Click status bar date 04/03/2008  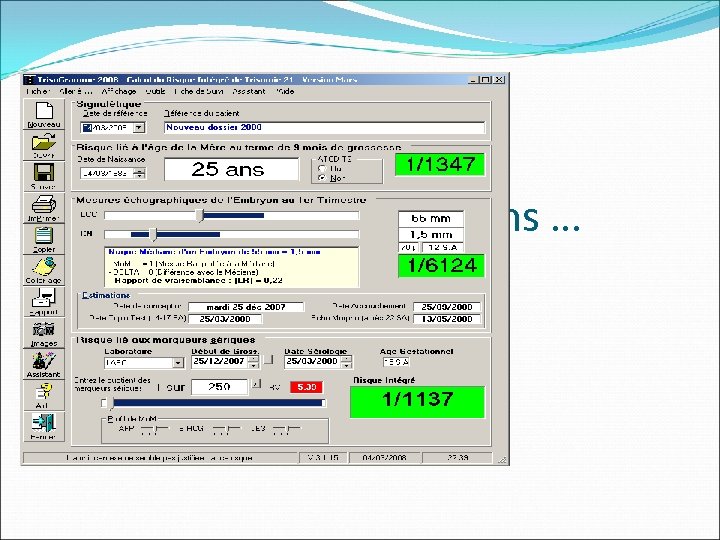click(385, 458)
